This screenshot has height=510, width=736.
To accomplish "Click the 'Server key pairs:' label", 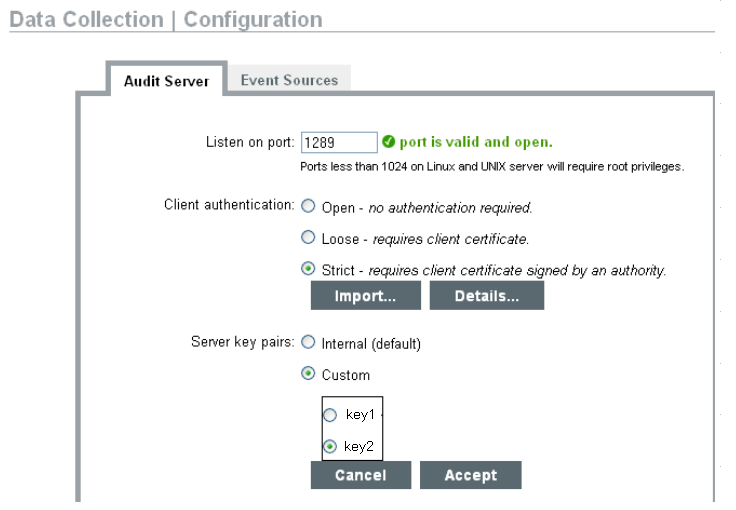I will point(243,341).
